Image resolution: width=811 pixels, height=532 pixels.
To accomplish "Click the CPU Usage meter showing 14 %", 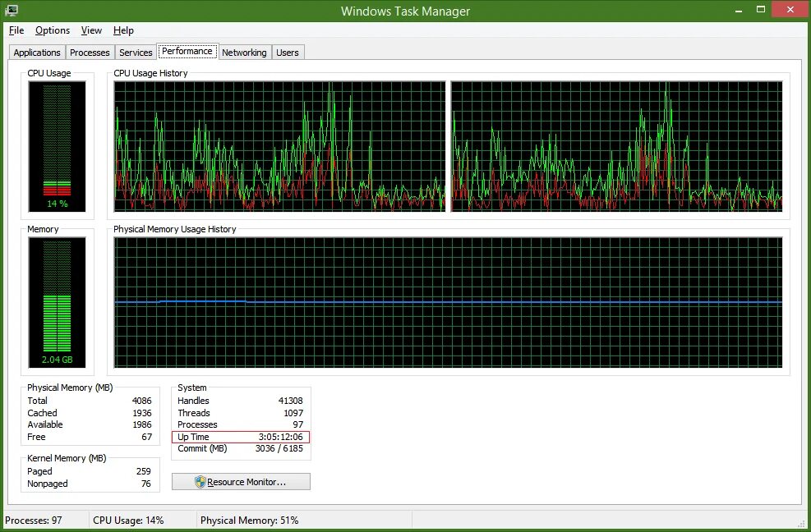I will (x=57, y=146).
